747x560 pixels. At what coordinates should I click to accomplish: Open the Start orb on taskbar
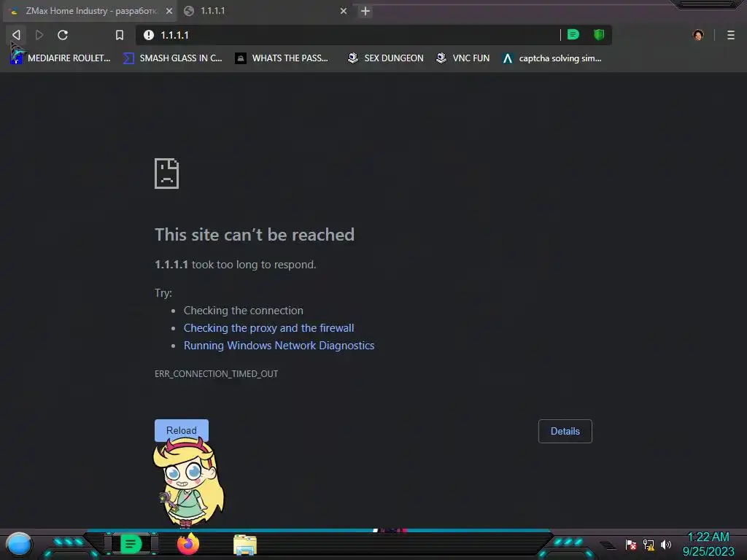[x=19, y=544]
